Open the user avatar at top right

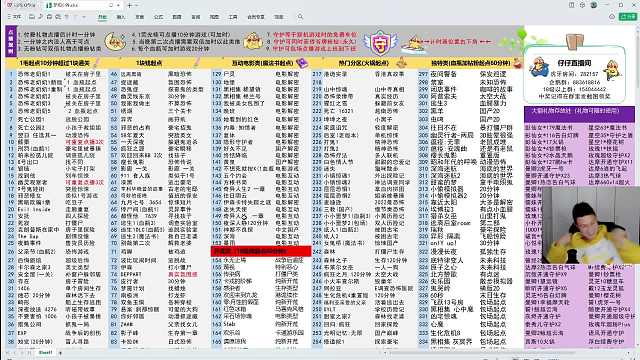point(594,5)
